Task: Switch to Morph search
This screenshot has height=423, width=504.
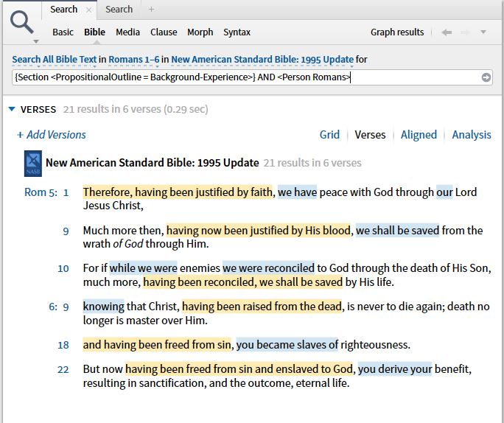Action: (200, 32)
